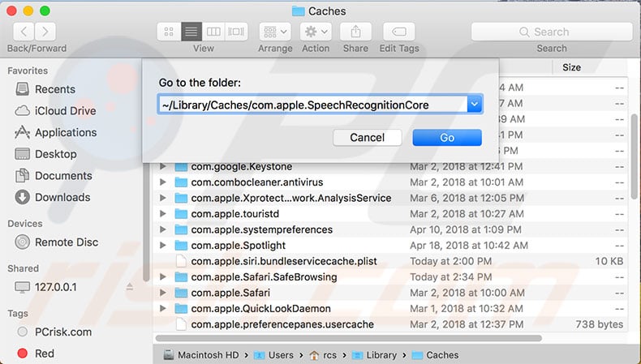Screen dimensions: 641x364
Task: Open Downloads in the sidebar
Action: point(62,197)
